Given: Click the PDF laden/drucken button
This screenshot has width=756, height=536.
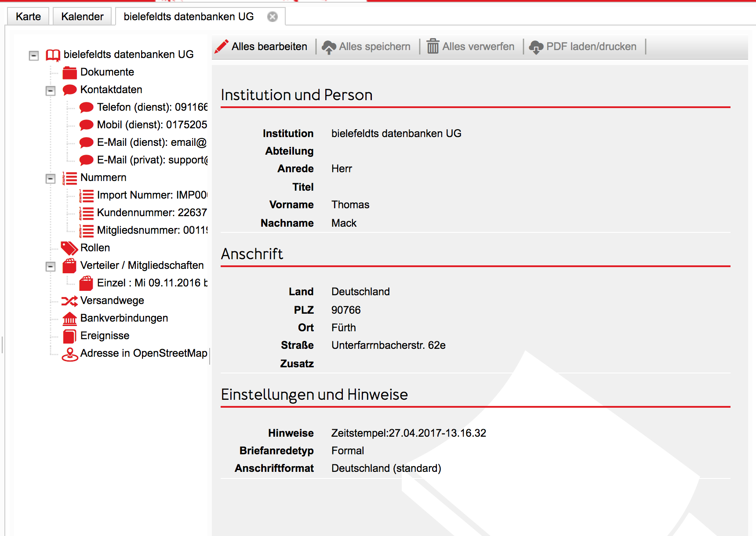Looking at the screenshot, I should pyautogui.click(x=583, y=47).
